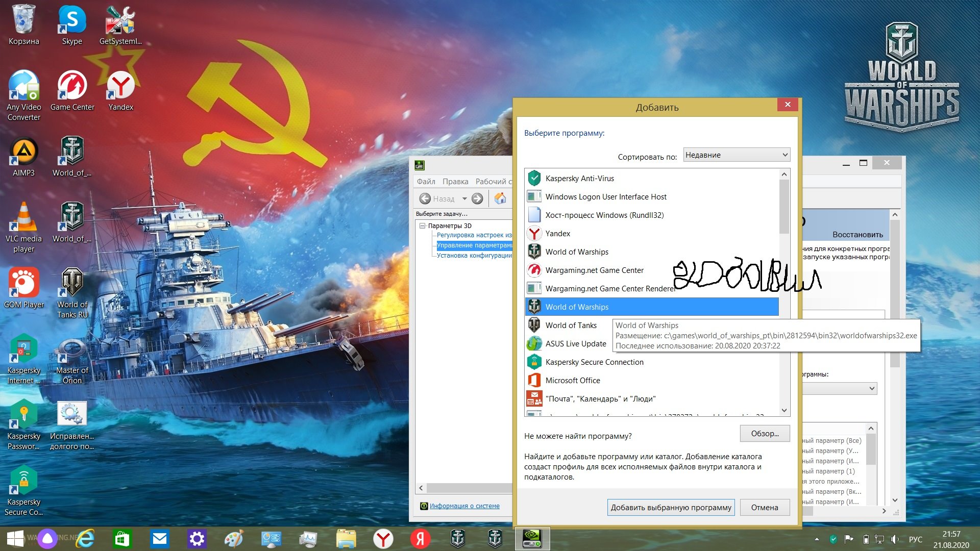Select Kaspersky Anti-Virus icon in program list
Viewport: 980px width, 551px height.
[x=534, y=178]
